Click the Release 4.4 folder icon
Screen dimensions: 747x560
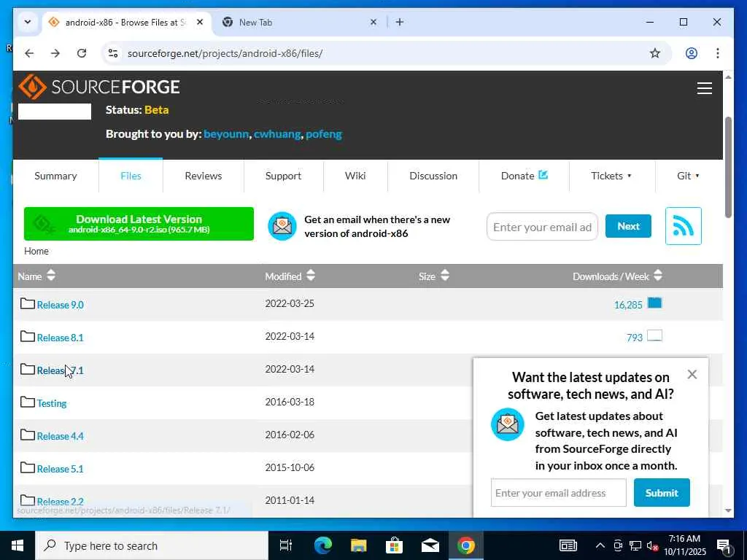click(28, 435)
